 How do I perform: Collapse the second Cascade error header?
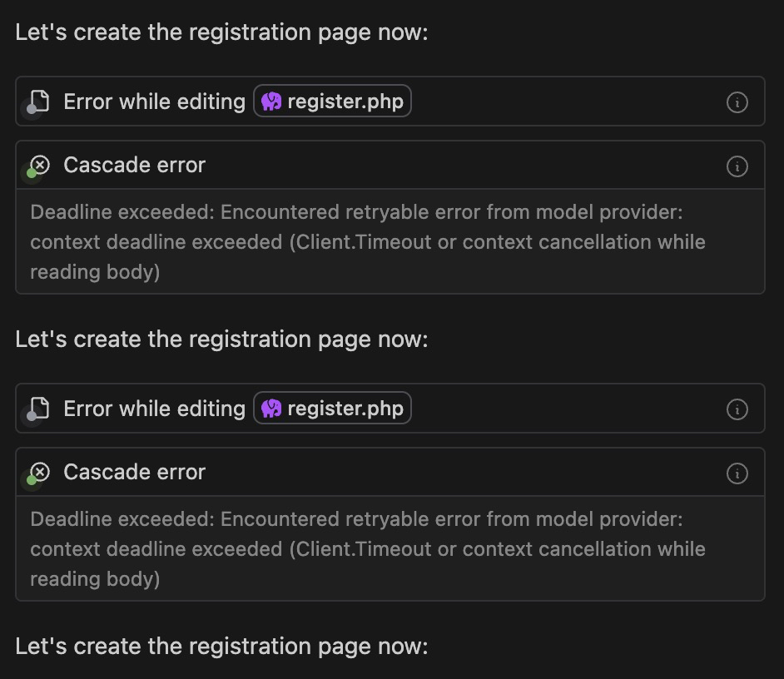(134, 473)
